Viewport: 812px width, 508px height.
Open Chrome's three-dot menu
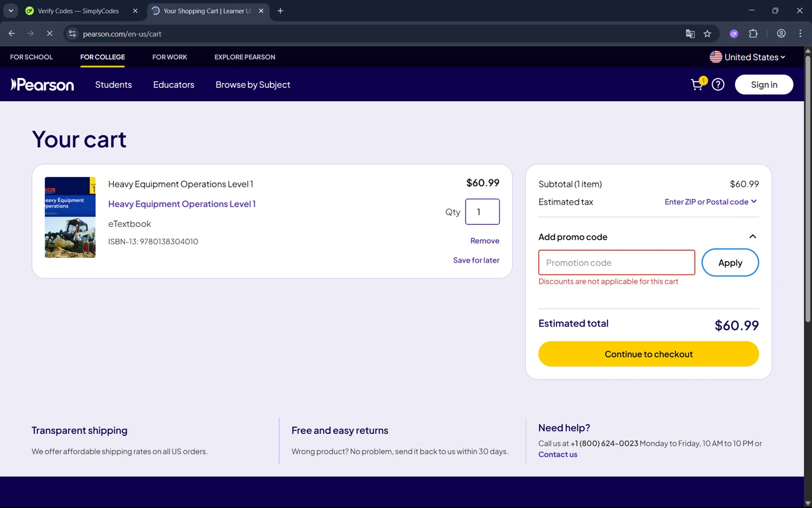[800, 34]
